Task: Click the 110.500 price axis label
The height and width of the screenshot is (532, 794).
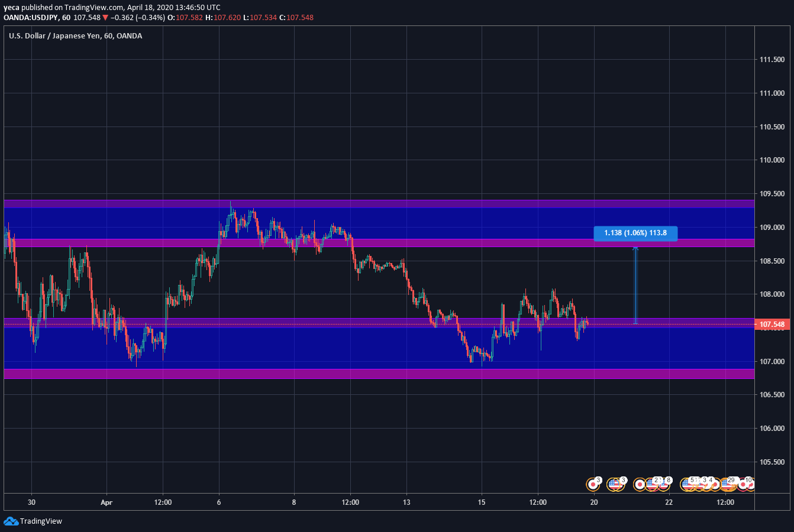Action: (x=772, y=127)
